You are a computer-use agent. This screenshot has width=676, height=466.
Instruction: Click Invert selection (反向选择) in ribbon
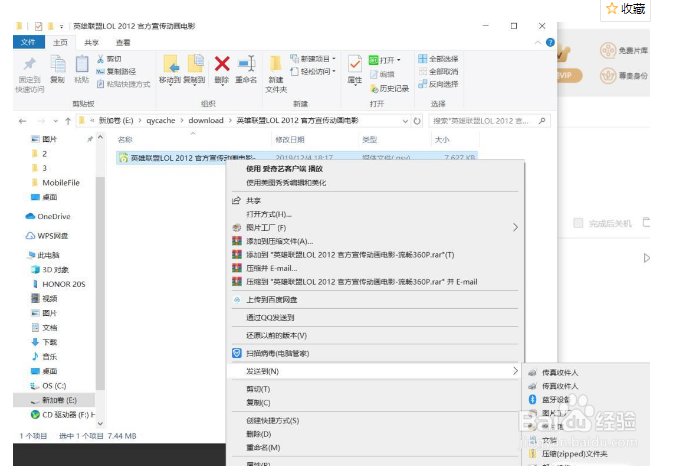(438, 84)
